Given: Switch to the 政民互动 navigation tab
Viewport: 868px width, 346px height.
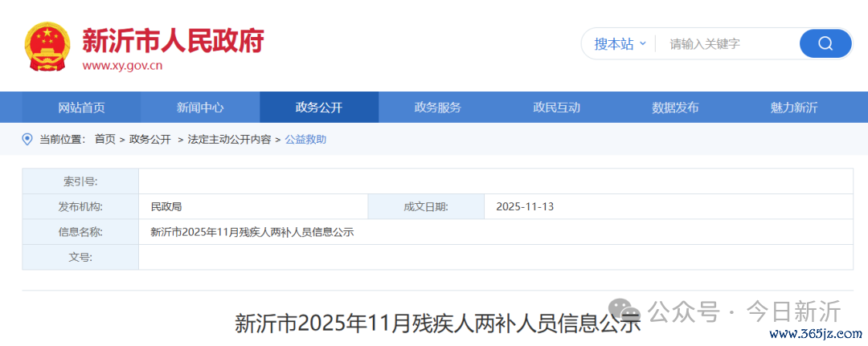Looking at the screenshot, I should [x=557, y=108].
